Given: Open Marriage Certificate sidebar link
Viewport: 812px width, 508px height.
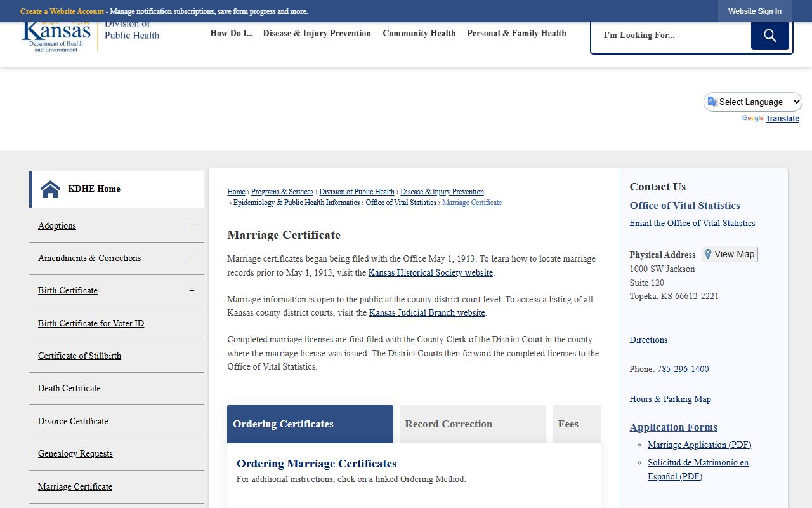Looking at the screenshot, I should coord(75,486).
